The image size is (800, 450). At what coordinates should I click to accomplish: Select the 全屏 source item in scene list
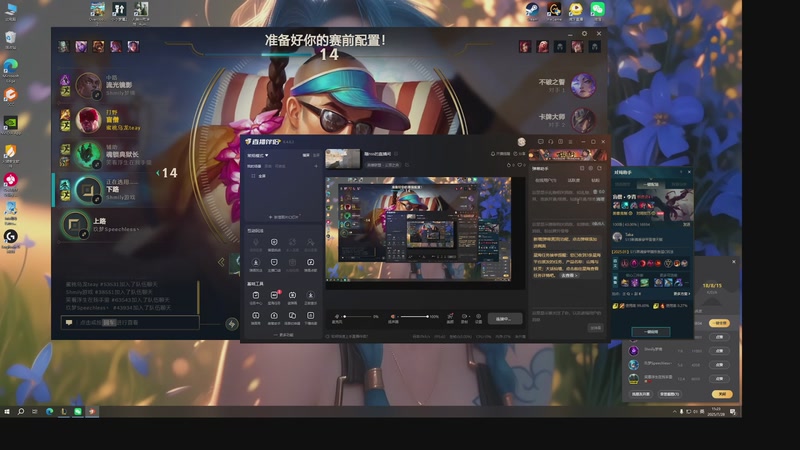point(259,176)
